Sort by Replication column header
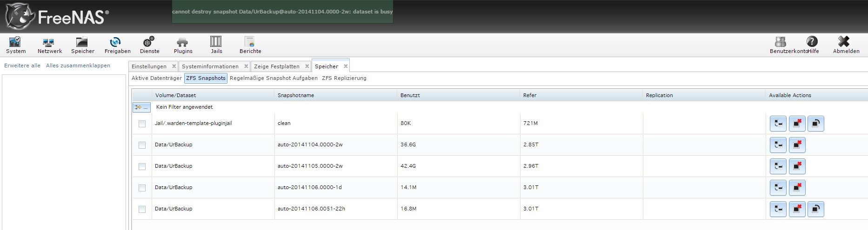The image size is (868, 230). point(704,95)
